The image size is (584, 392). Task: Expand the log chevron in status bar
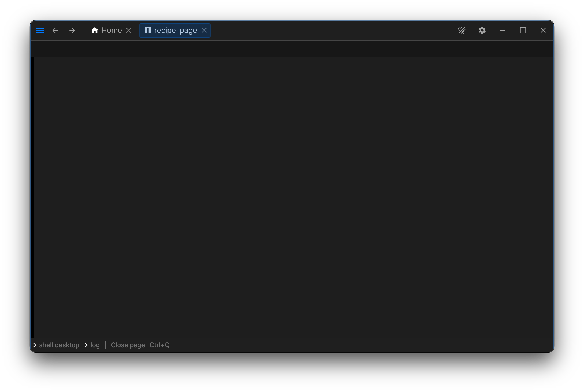tap(86, 345)
